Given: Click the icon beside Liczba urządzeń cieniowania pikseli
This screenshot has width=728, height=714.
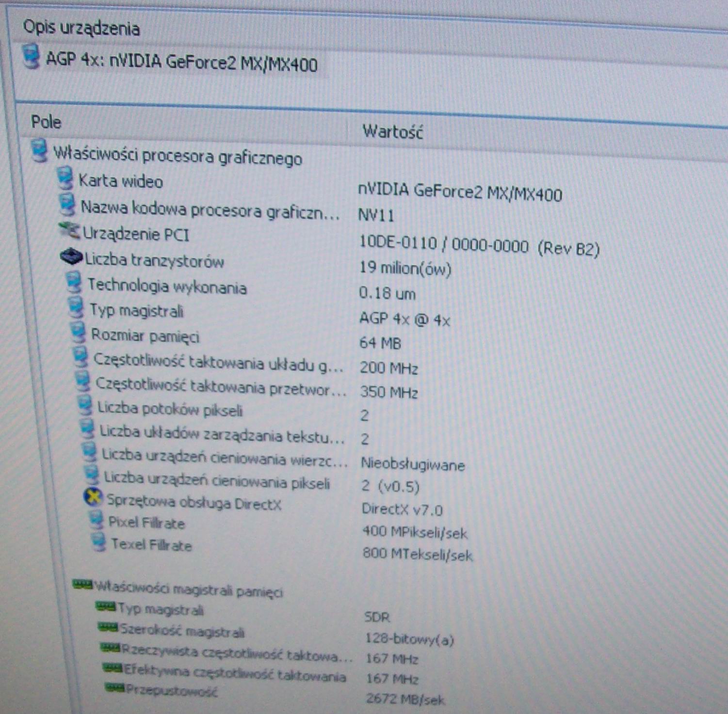Looking at the screenshot, I should coord(91,476).
